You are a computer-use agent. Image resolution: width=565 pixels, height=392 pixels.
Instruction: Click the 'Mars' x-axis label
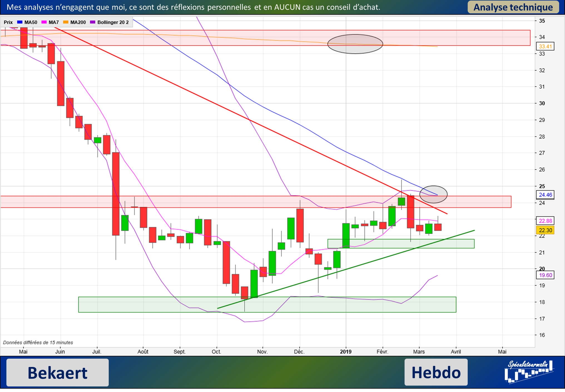[x=419, y=352]
